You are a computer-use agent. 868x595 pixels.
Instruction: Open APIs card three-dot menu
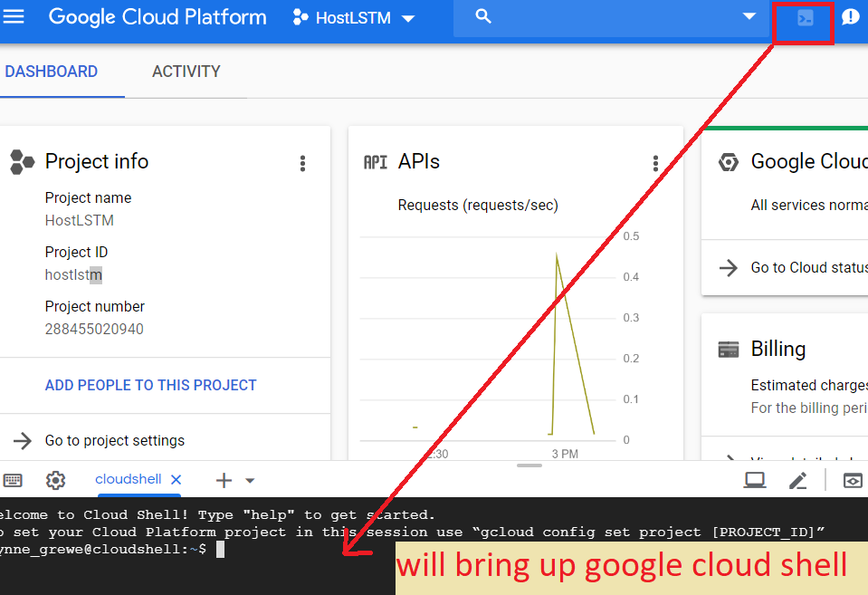[x=655, y=163]
